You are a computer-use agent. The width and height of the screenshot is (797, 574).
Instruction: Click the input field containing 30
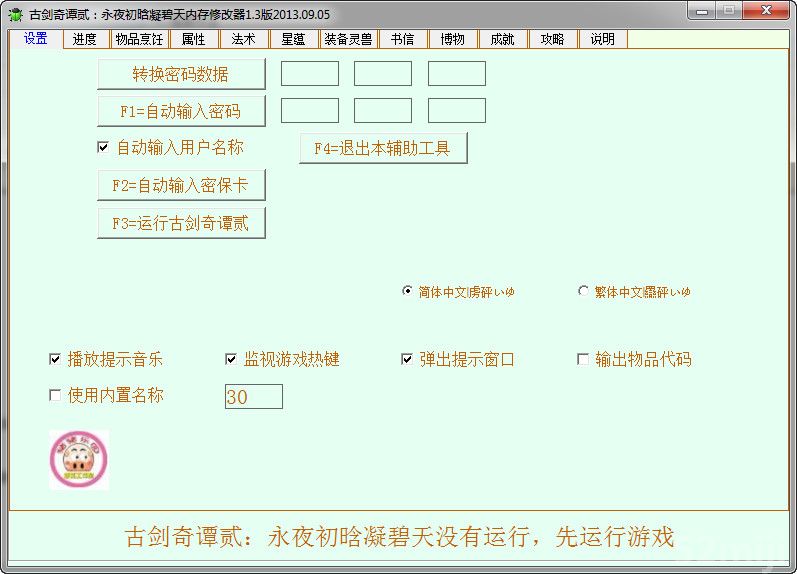coord(254,397)
